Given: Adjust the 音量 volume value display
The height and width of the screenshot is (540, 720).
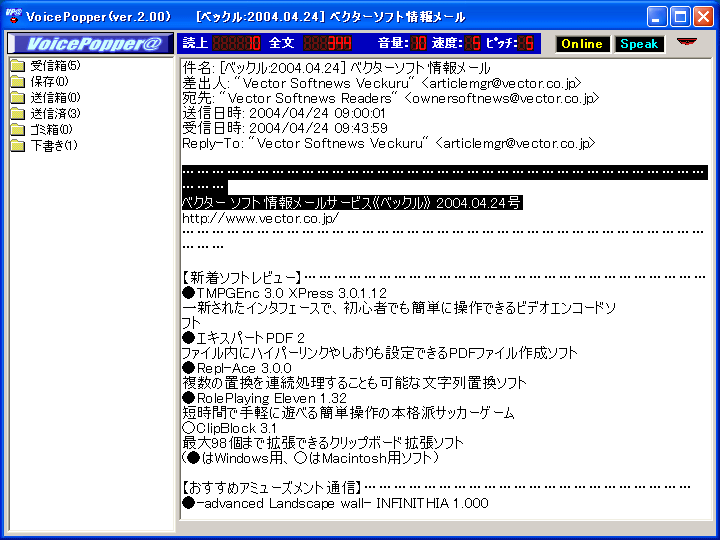Looking at the screenshot, I should (x=418, y=43).
